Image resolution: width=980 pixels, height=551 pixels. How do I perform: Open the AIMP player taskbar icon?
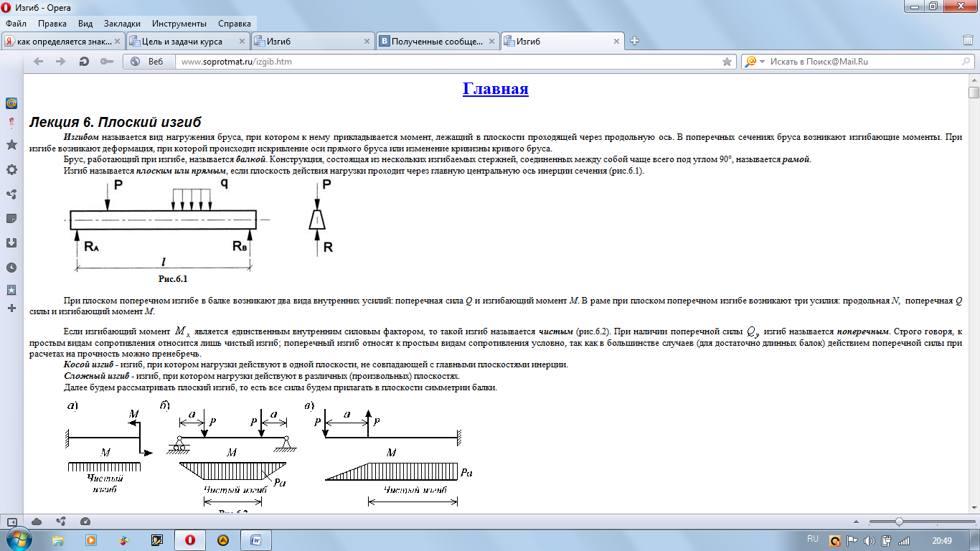[x=223, y=540]
